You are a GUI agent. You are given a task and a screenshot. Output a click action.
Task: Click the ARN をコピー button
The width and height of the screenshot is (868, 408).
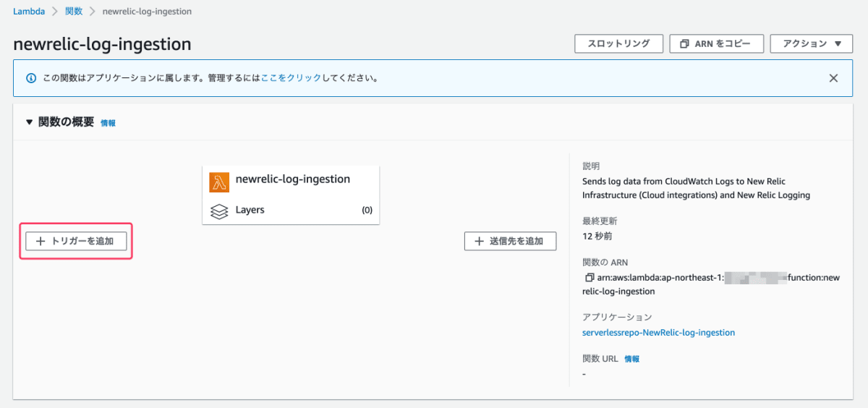point(717,44)
